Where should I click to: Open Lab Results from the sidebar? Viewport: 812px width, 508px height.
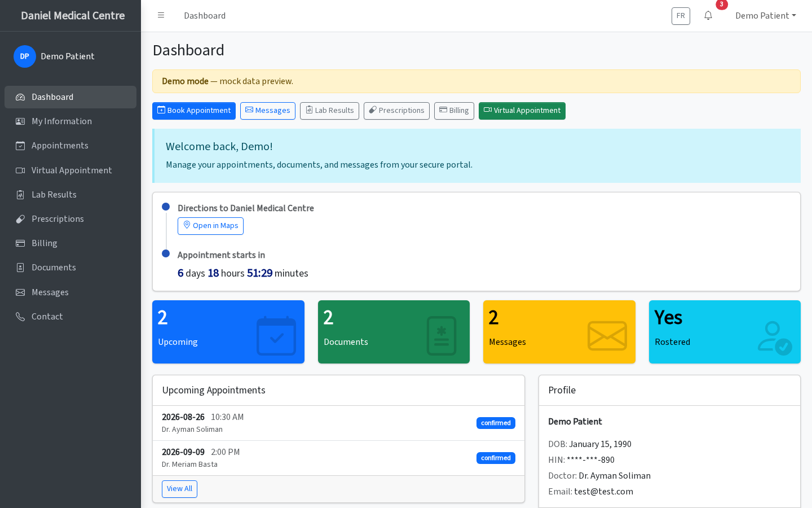70,195
